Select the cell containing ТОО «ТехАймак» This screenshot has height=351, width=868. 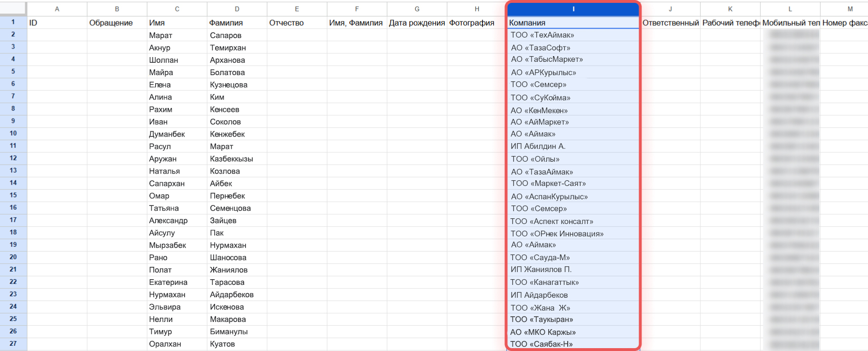tap(573, 35)
